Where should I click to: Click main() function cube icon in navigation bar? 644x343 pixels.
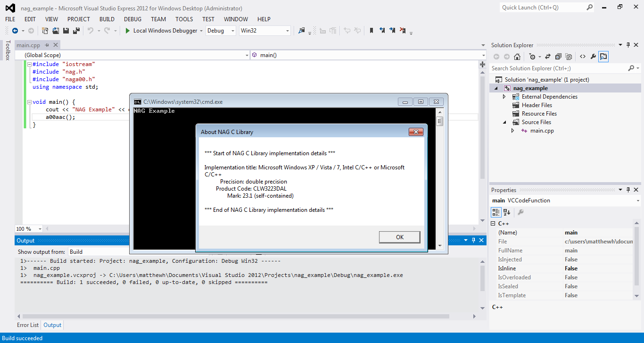point(254,55)
